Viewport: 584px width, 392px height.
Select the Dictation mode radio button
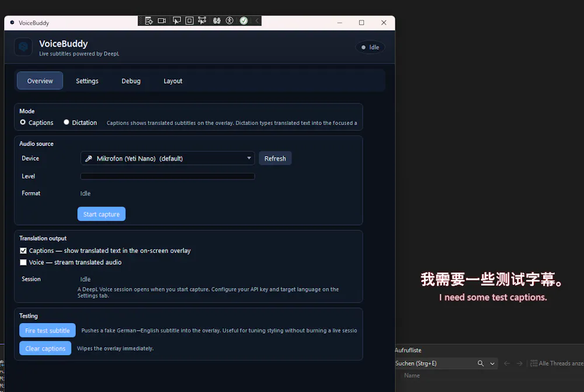(67, 122)
